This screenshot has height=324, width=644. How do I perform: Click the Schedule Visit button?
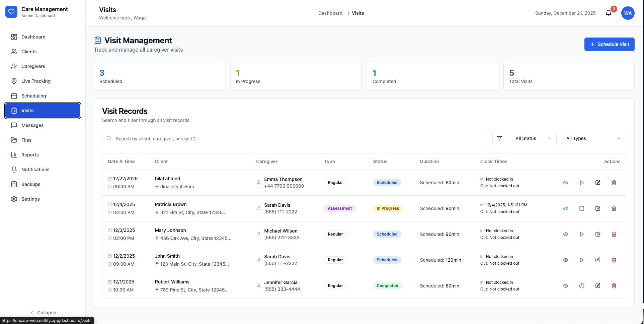pyautogui.click(x=609, y=44)
